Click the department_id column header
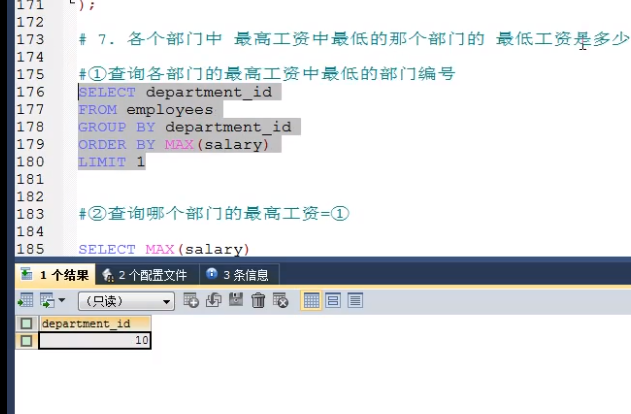Screen dimensions: 631x414 (x=95, y=323)
